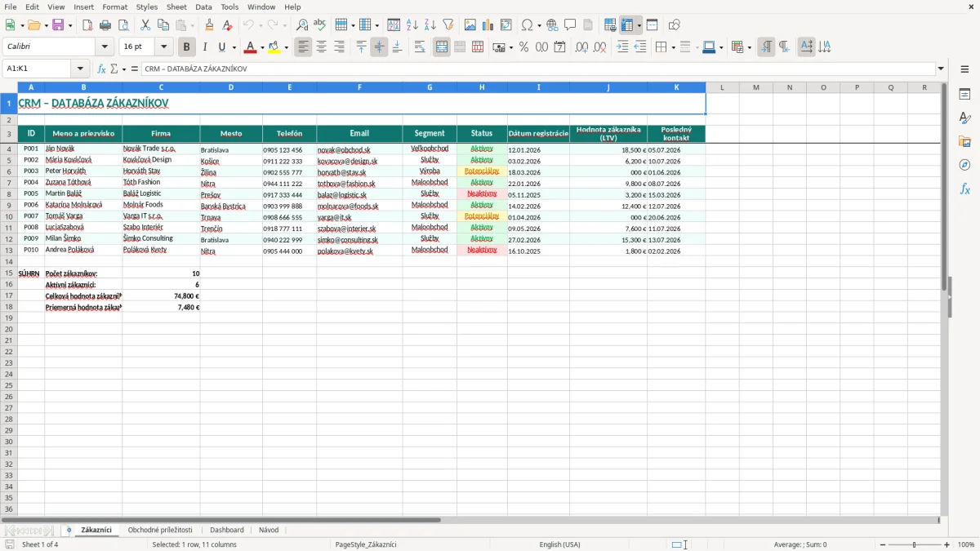Open Find and Replace
Image resolution: width=980 pixels, height=551 pixels.
tap(302, 25)
